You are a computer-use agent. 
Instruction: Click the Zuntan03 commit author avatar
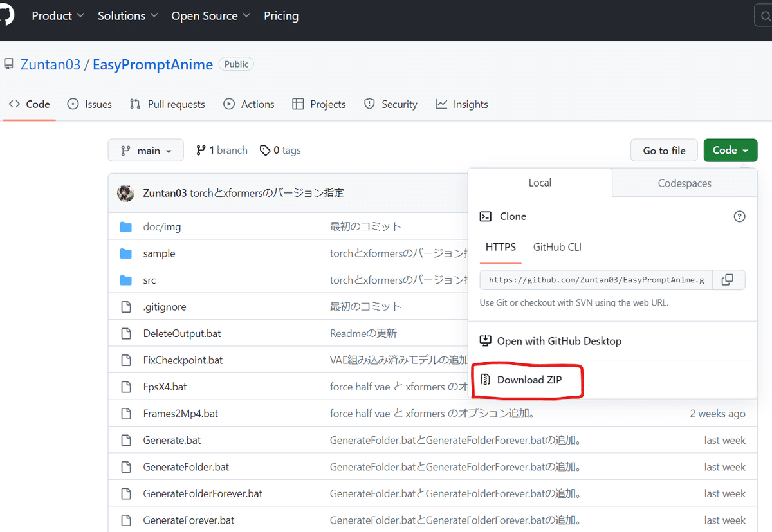pyautogui.click(x=125, y=193)
